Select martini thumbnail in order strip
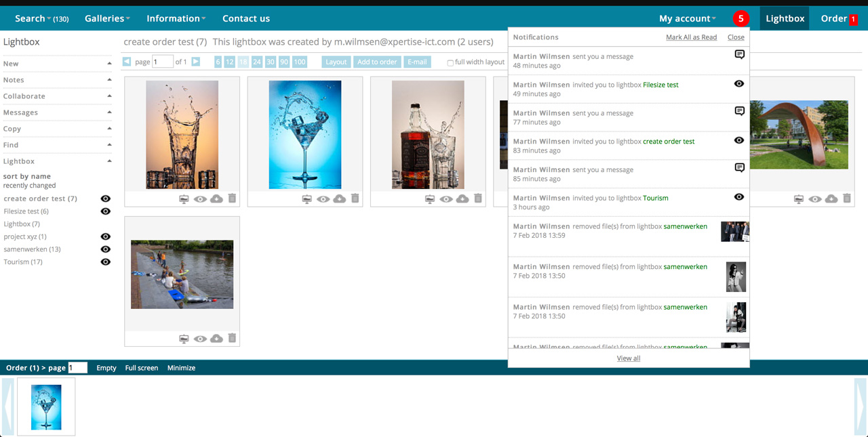 coord(46,407)
